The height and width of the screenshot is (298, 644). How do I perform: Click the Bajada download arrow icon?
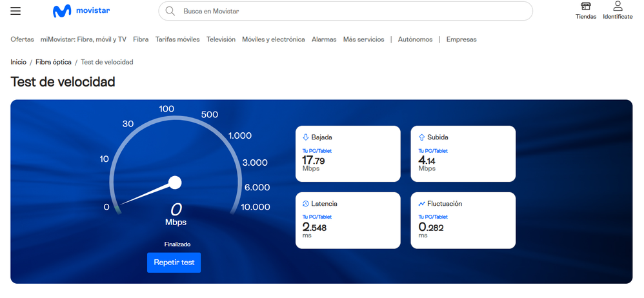(306, 137)
